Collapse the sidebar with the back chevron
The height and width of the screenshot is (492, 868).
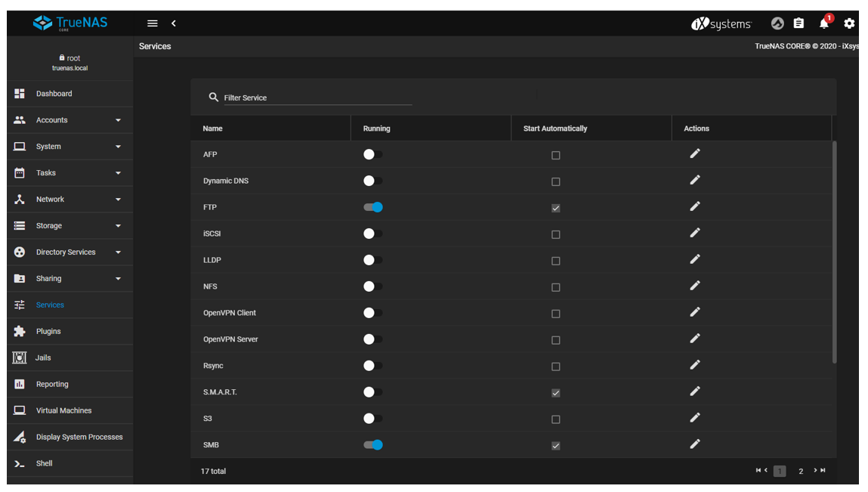click(x=174, y=23)
